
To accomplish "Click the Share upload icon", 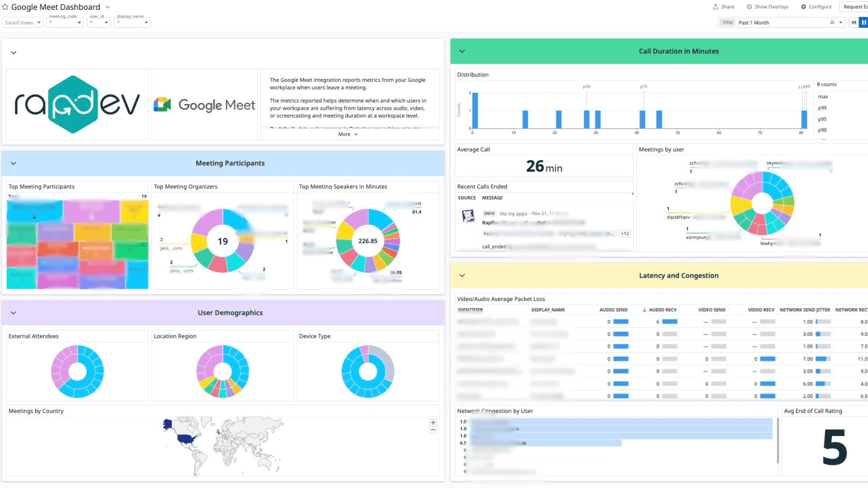I will tap(716, 7).
